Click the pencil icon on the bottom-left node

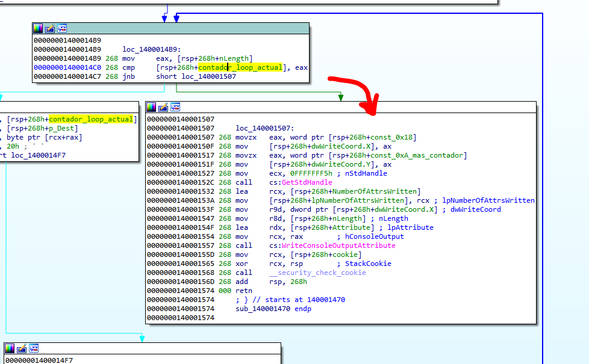[21, 348]
